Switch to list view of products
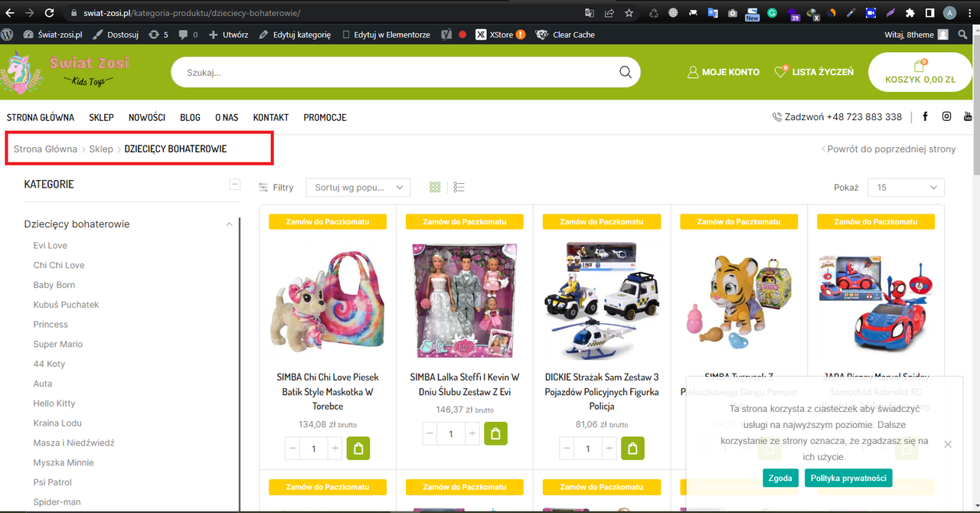The image size is (980, 513). [x=459, y=188]
